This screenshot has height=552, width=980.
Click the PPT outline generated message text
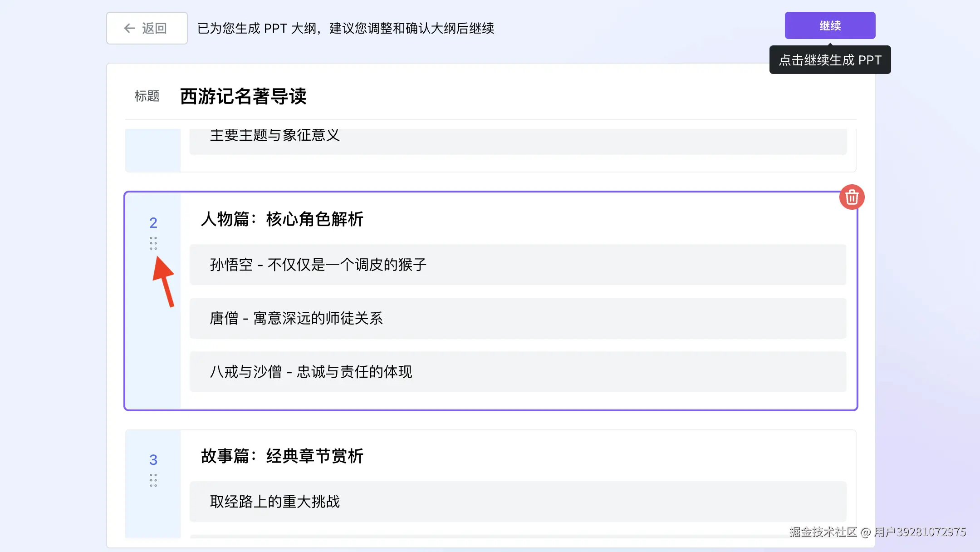[345, 28]
